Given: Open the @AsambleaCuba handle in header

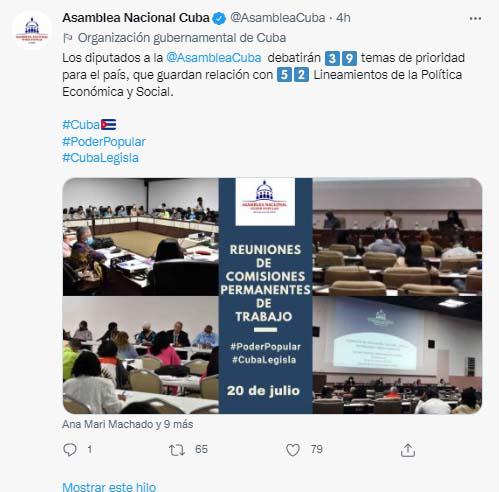Looking at the screenshot, I should [x=278, y=18].
